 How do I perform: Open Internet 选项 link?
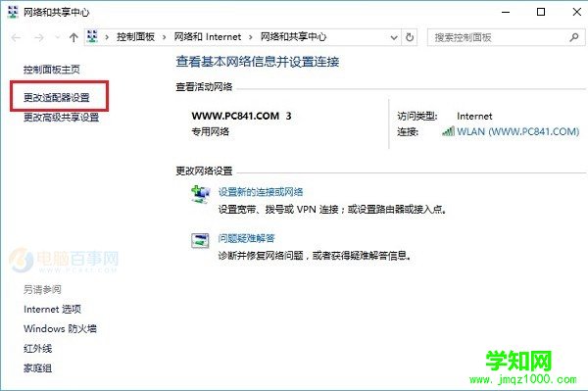[x=52, y=310]
